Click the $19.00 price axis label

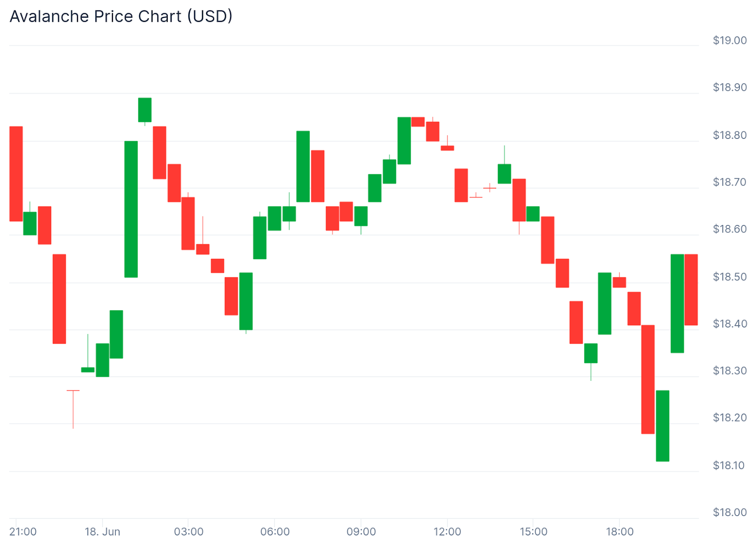pyautogui.click(x=730, y=41)
